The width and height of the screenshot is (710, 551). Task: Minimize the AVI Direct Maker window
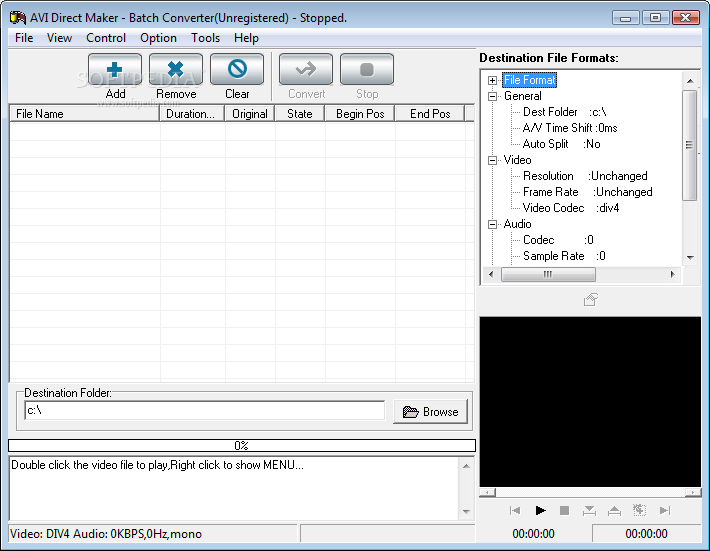pyautogui.click(x=625, y=18)
